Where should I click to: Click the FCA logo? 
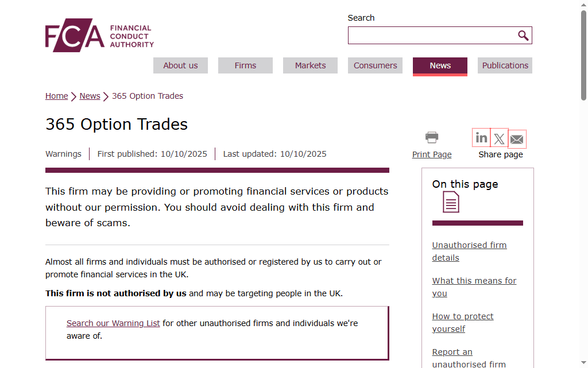99,36
